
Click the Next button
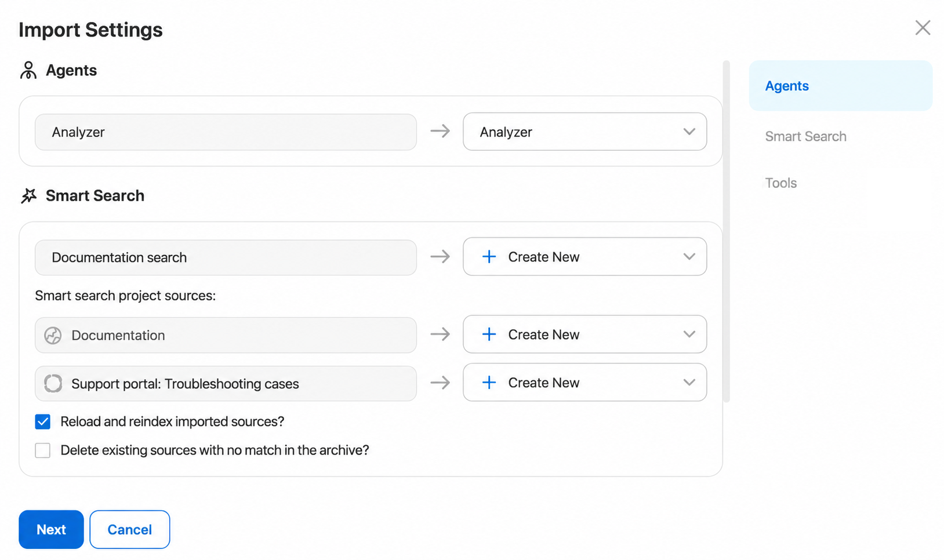(51, 529)
